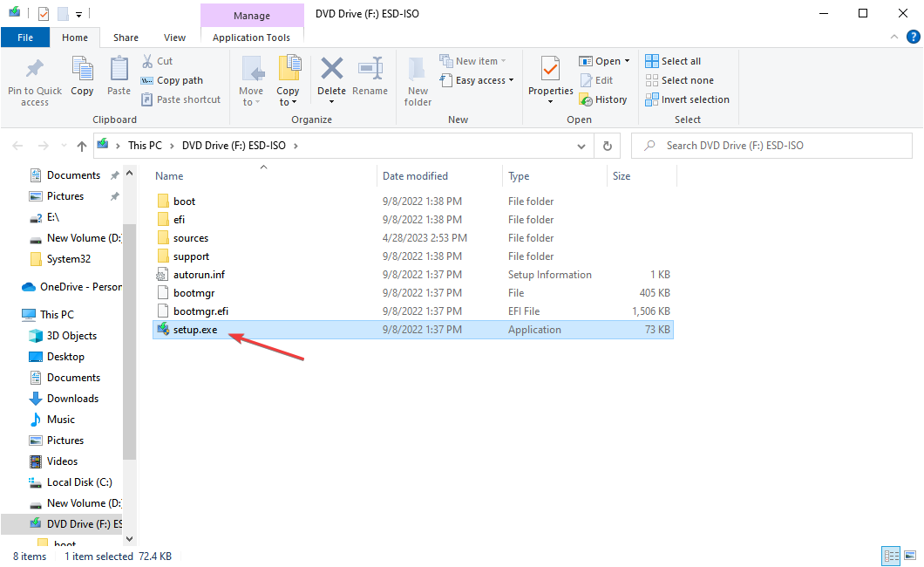Open Recent locations dropdown arrow
The image size is (924, 567).
tap(64, 146)
